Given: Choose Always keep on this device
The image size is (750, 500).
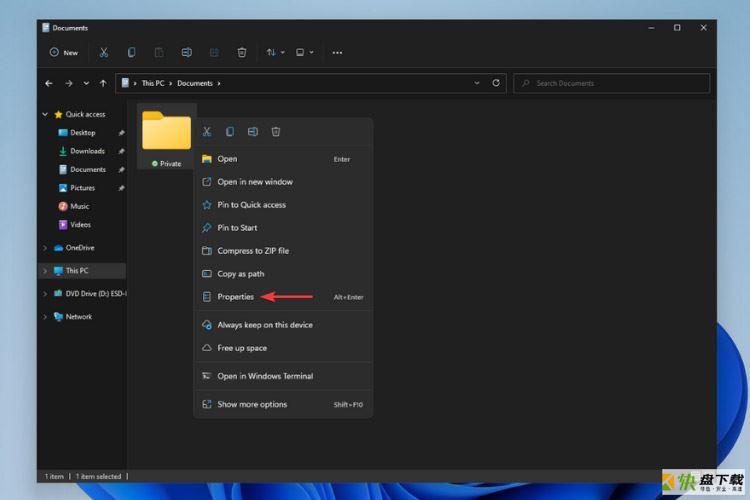Looking at the screenshot, I should click(x=283, y=325).
